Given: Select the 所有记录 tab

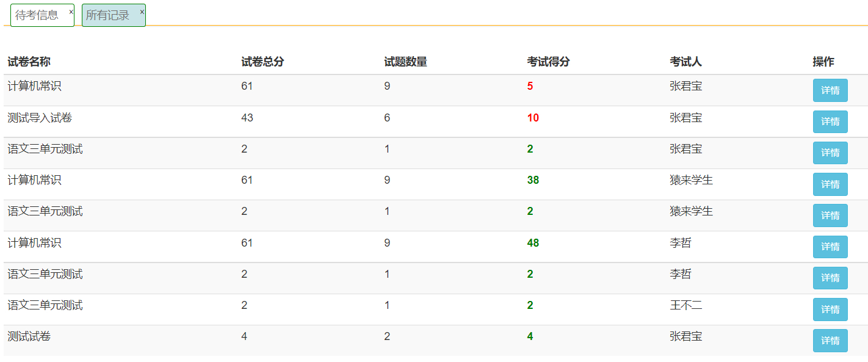Looking at the screenshot, I should [x=108, y=15].
